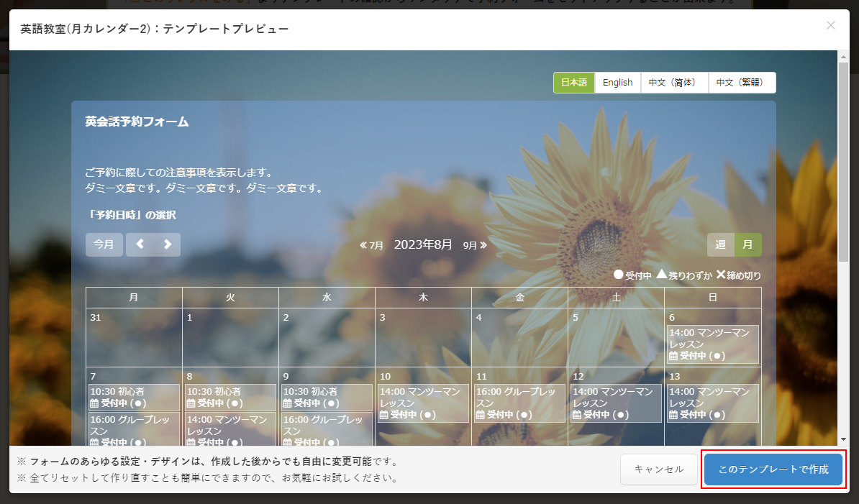Viewport: 859px width, 504px height.
Task: Switch language to English
Action: coord(617,83)
